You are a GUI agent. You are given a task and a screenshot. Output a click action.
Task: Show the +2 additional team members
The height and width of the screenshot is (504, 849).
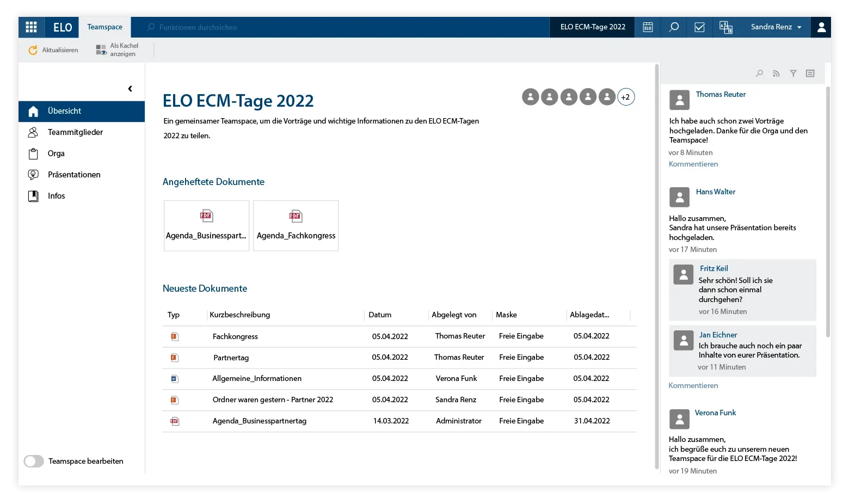pos(626,97)
